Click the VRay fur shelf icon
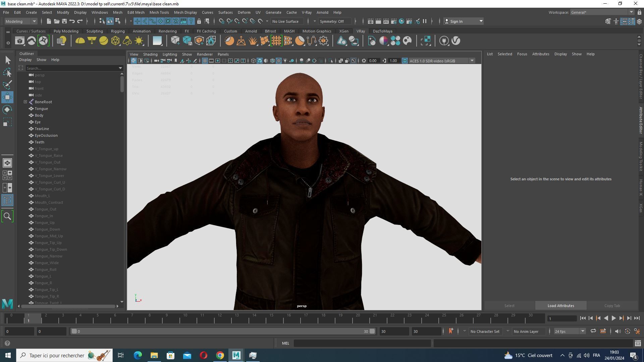This screenshot has height=362, width=644. [253, 41]
